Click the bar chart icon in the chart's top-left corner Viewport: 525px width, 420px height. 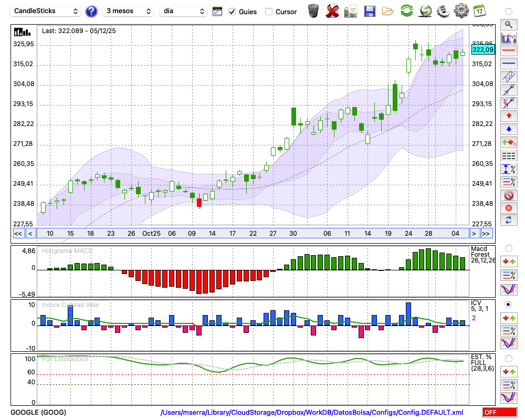22,31
